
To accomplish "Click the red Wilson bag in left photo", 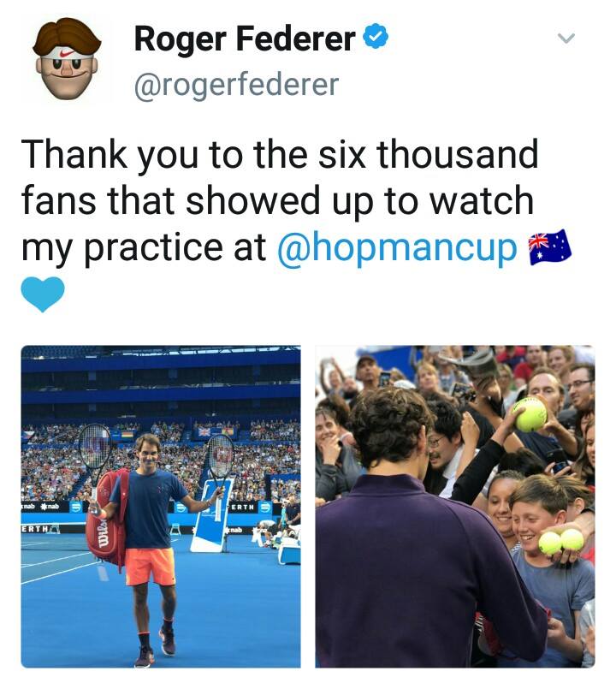I will (x=108, y=520).
